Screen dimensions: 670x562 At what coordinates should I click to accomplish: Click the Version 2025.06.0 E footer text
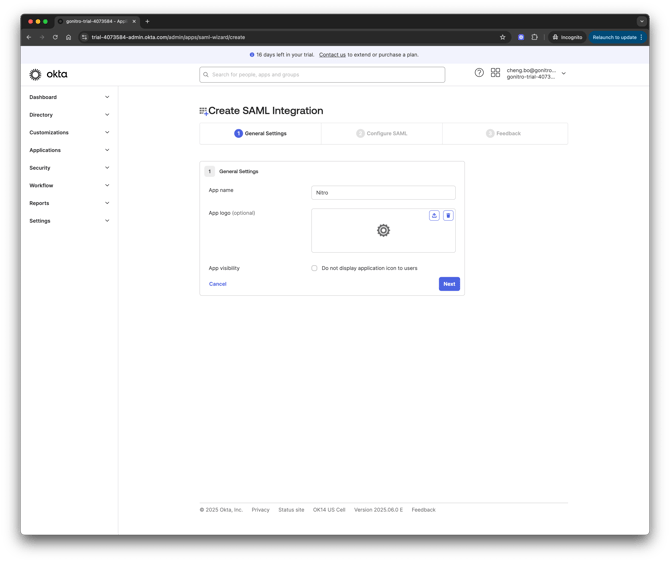click(378, 510)
